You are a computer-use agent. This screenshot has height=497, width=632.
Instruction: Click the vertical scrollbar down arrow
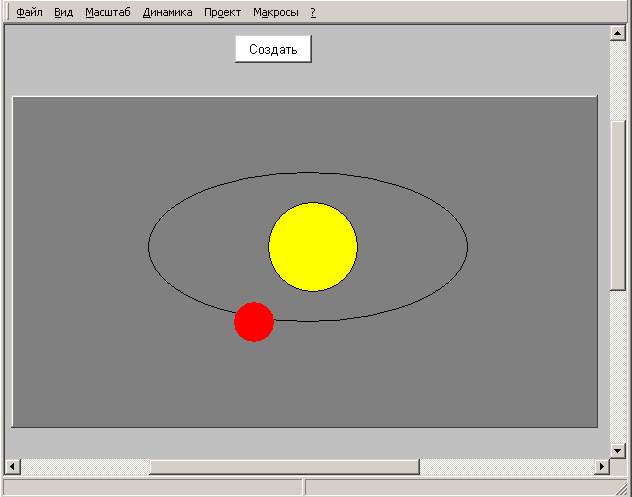(617, 451)
